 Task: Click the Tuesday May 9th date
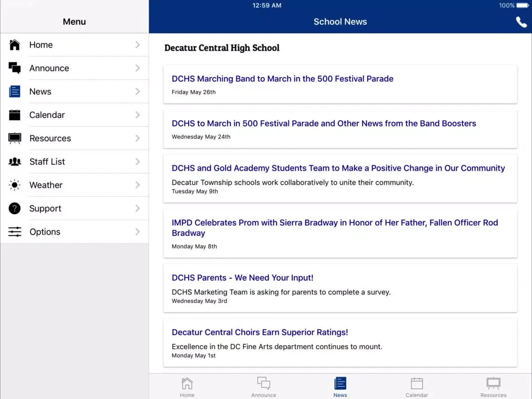(x=195, y=192)
